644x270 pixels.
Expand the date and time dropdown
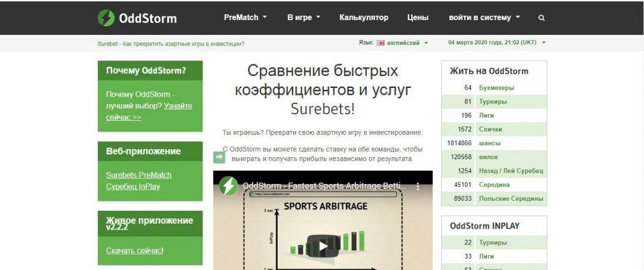pyautogui.click(x=496, y=43)
